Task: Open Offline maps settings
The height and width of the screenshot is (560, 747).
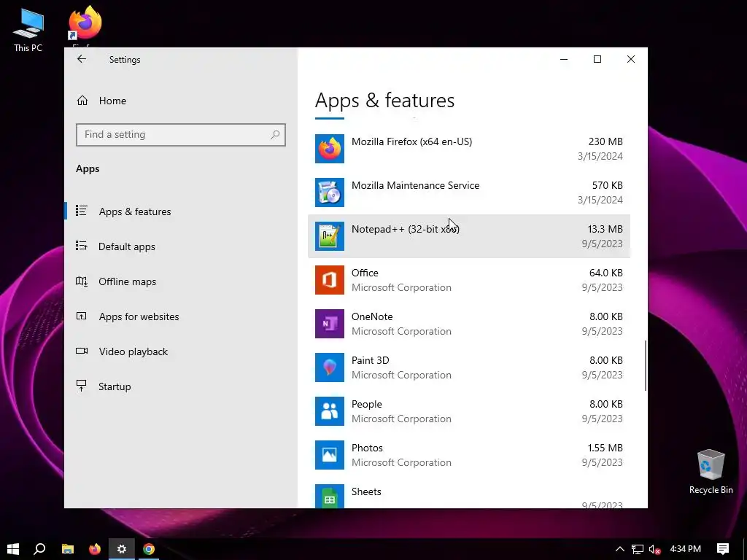Action: pos(181,281)
